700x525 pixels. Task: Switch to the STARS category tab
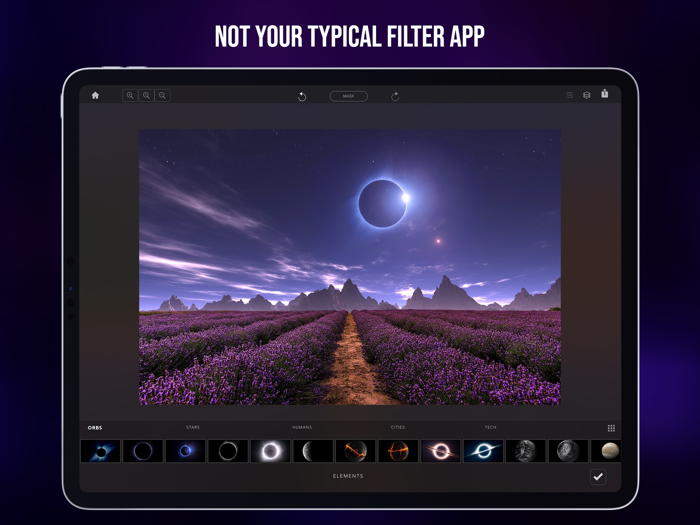pos(193,427)
